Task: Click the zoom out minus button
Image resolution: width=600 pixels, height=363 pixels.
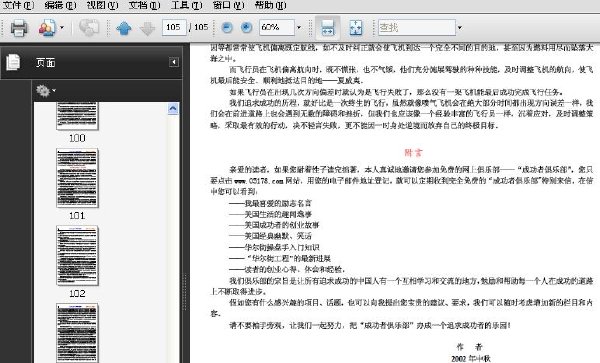Action: 227,27
